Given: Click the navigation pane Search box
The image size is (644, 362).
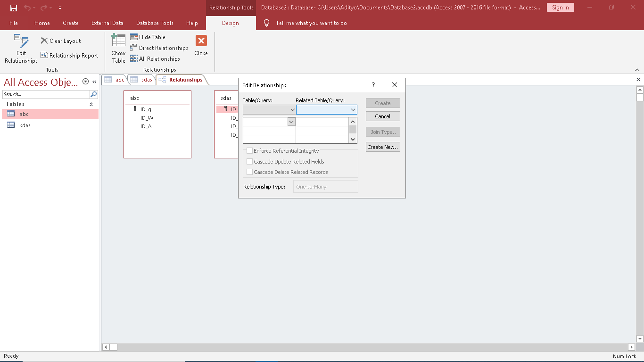Looking at the screenshot, I should [46, 94].
